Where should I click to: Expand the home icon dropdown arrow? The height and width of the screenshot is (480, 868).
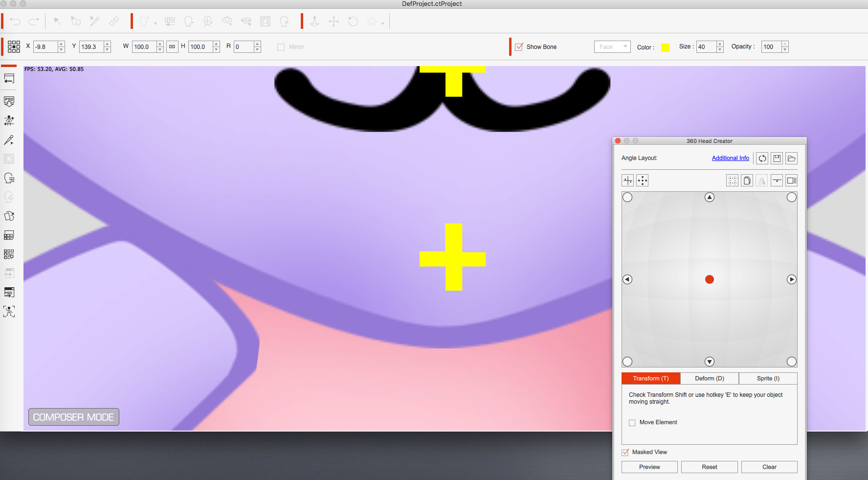tap(383, 23)
